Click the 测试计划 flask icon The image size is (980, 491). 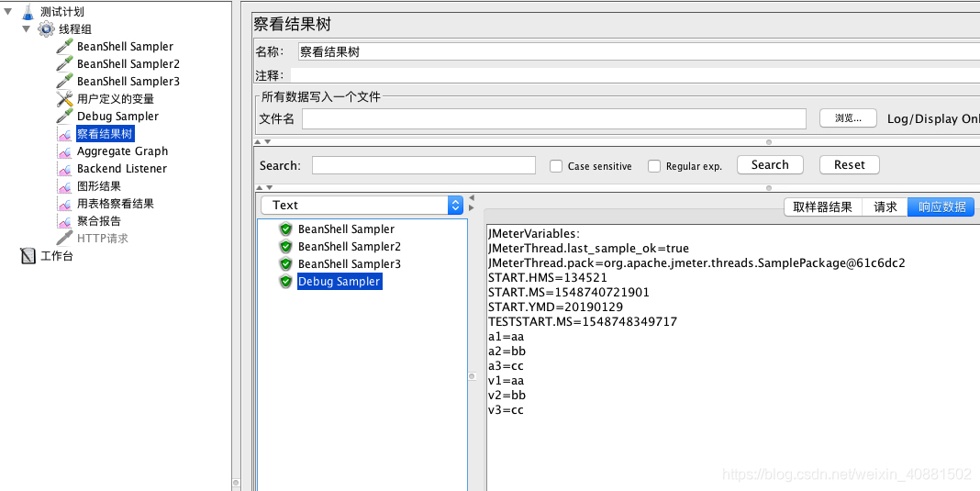pos(28,11)
